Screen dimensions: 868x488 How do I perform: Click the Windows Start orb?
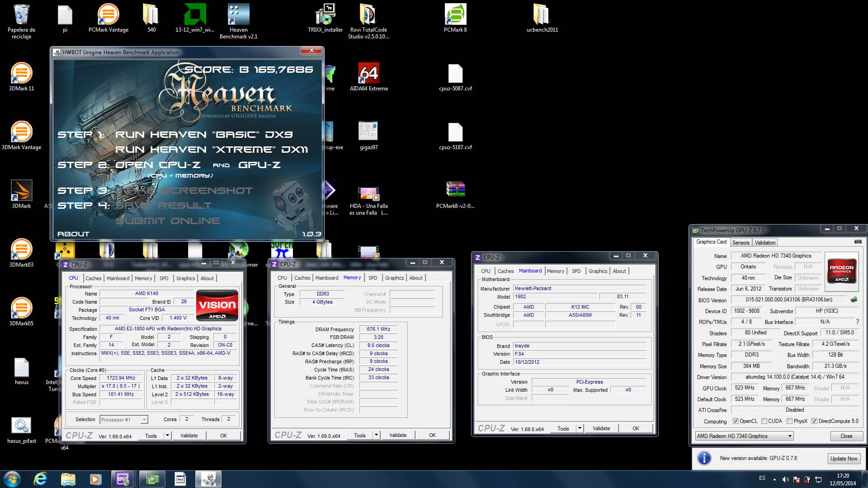pyautogui.click(x=12, y=479)
